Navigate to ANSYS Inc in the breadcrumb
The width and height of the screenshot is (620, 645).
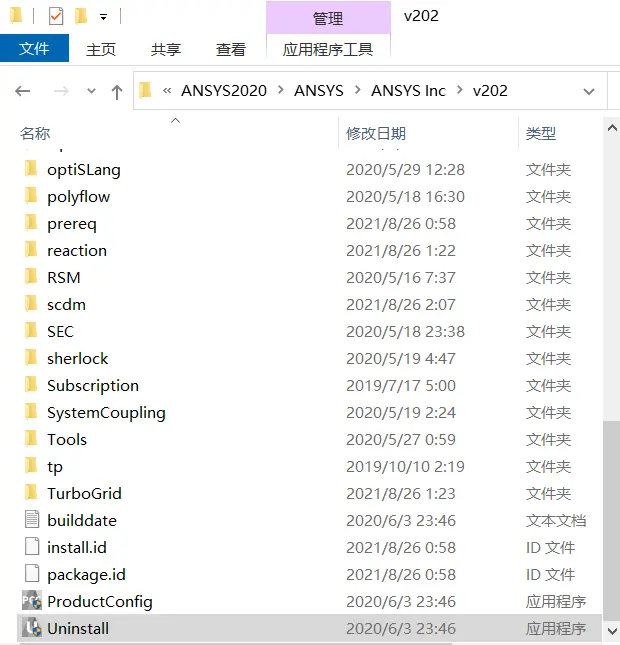click(x=408, y=90)
